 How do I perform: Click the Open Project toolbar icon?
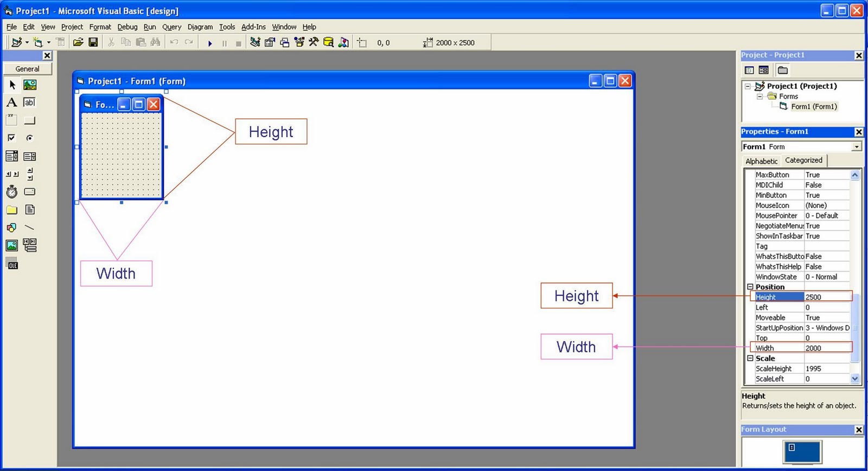click(x=78, y=42)
